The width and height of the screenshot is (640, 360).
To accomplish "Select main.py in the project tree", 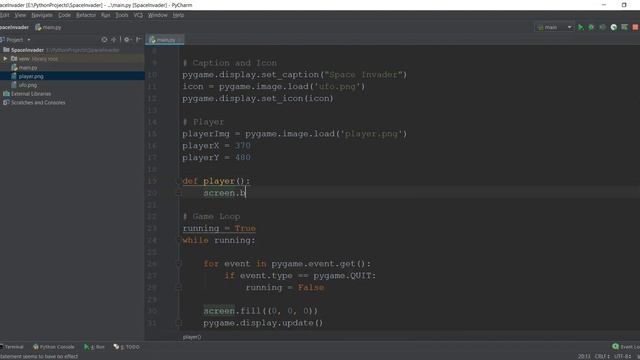I will tap(28, 68).
